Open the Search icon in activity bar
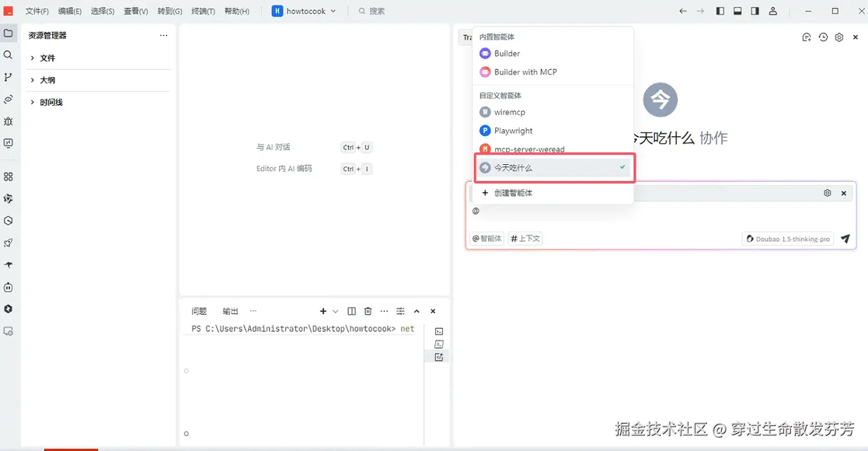The height and width of the screenshot is (451, 868). click(8, 55)
